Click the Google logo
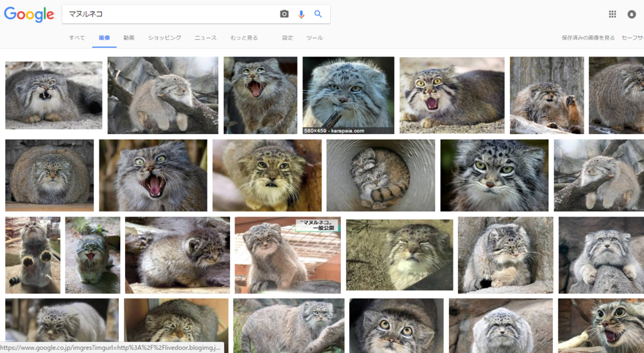 [x=29, y=14]
